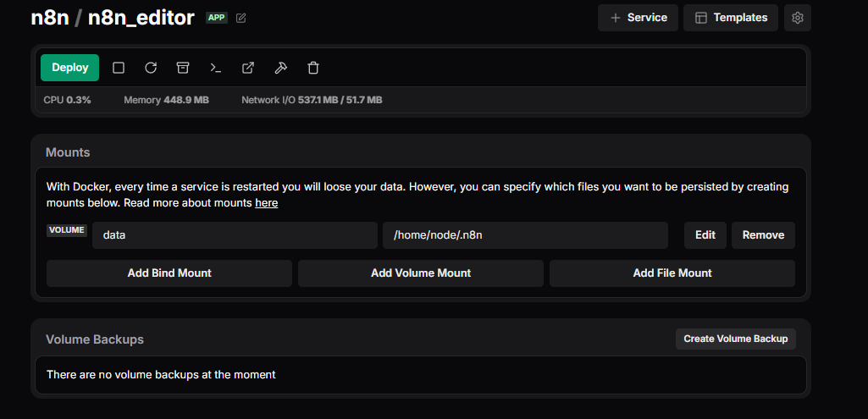Viewport: 868px width, 419px height.
Task: Click the Memory 448.9 MB stat
Action: pyautogui.click(x=166, y=100)
